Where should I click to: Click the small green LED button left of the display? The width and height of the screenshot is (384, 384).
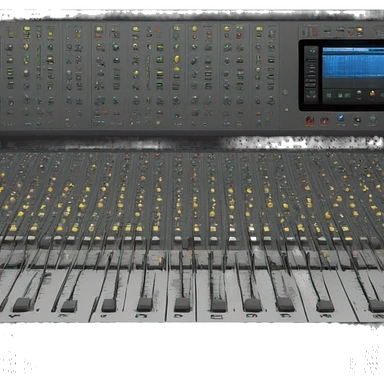[x=285, y=92]
